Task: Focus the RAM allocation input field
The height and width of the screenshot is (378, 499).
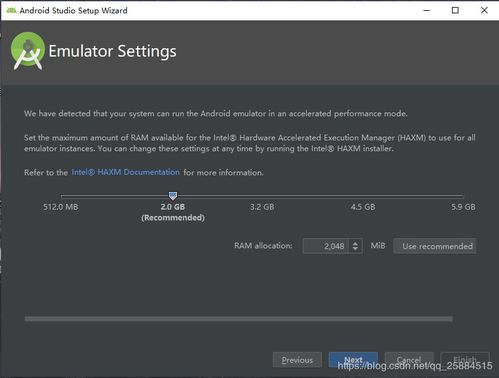Action: pyautogui.click(x=325, y=246)
